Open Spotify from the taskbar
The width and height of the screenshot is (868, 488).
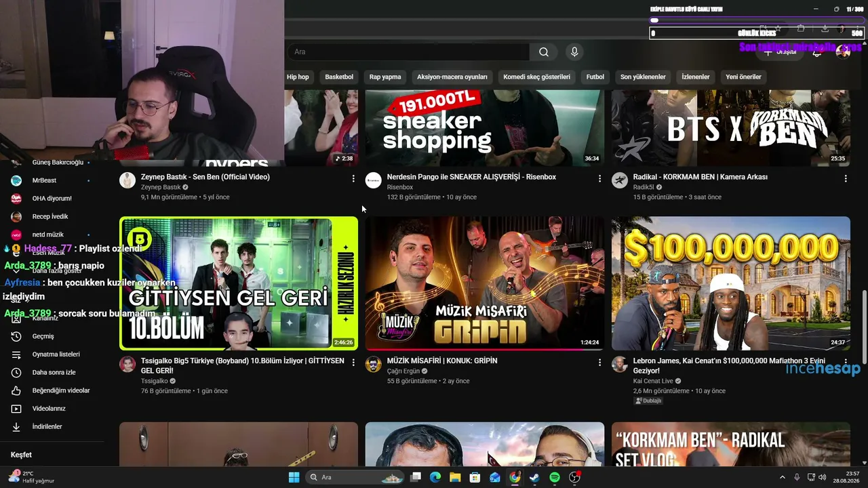(x=555, y=477)
